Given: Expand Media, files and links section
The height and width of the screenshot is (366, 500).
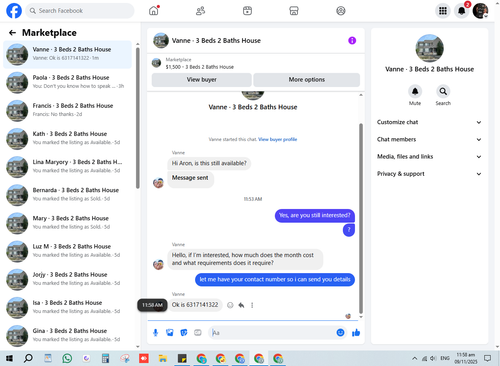Looking at the screenshot, I should (x=429, y=156).
